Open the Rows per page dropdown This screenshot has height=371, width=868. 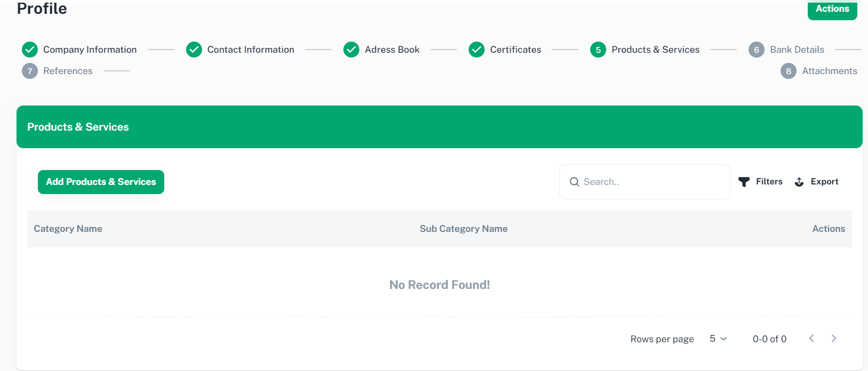tap(718, 338)
